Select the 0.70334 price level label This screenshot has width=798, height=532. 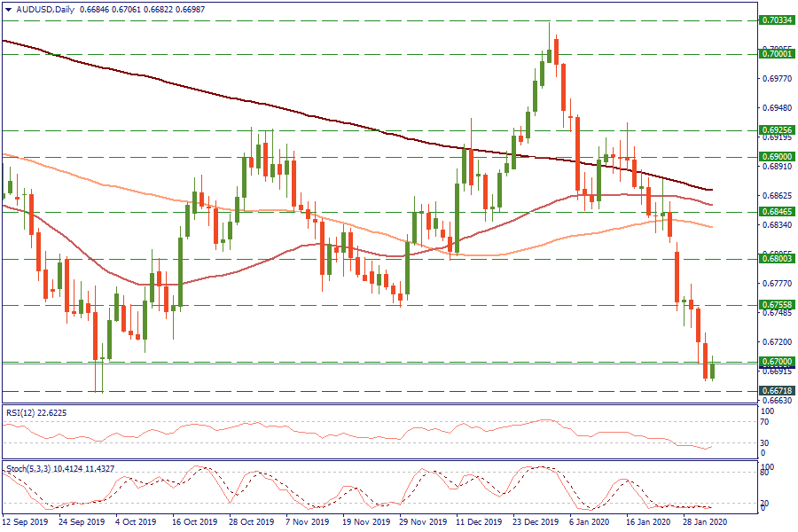(x=777, y=20)
